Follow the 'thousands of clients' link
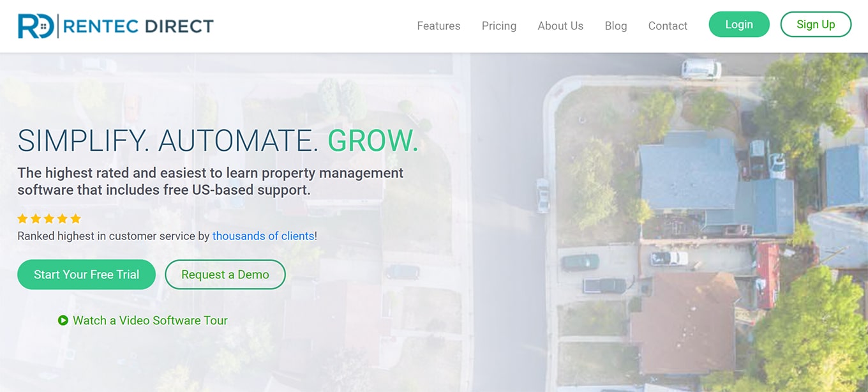The image size is (868, 392). click(263, 236)
